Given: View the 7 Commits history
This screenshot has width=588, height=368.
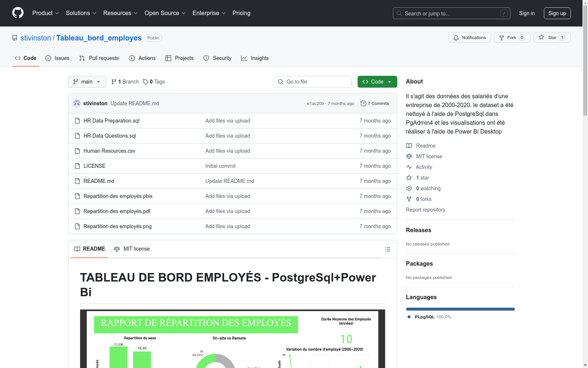Looking at the screenshot, I should [375, 103].
